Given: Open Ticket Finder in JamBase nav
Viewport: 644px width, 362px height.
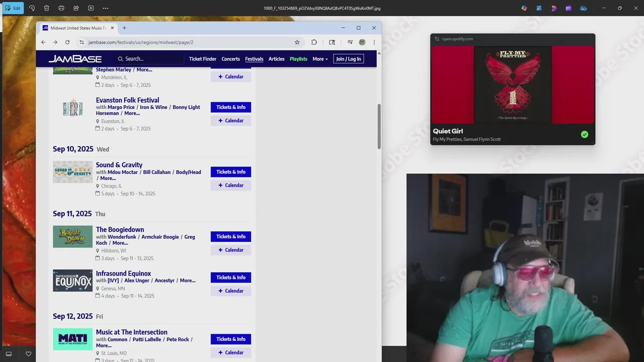Looking at the screenshot, I should click(203, 59).
